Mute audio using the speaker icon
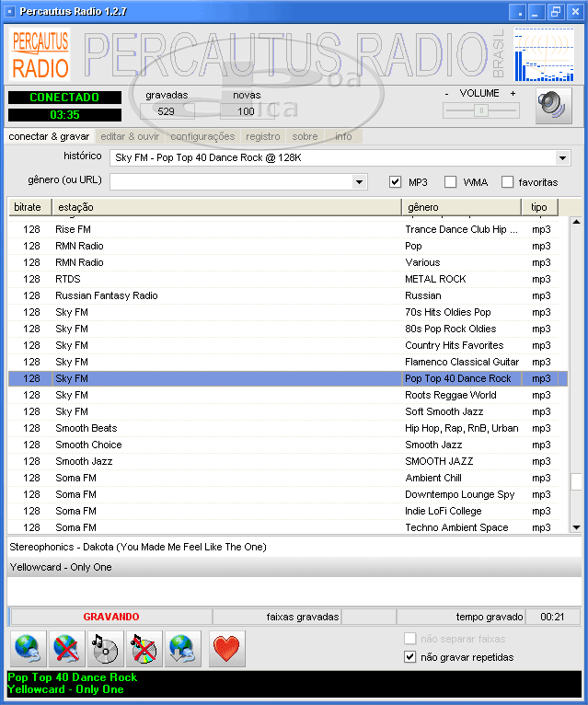This screenshot has width=588, height=705. pyautogui.click(x=553, y=106)
